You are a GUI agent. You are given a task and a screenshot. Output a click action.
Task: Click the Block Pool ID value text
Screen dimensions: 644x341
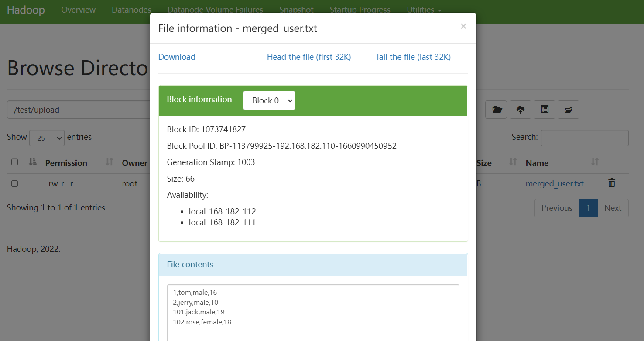(308, 146)
